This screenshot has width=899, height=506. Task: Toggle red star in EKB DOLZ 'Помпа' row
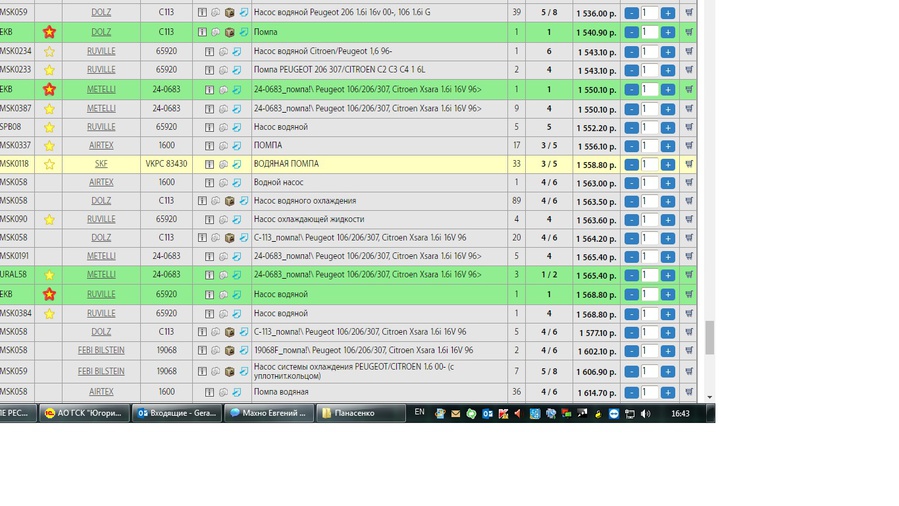coord(49,32)
